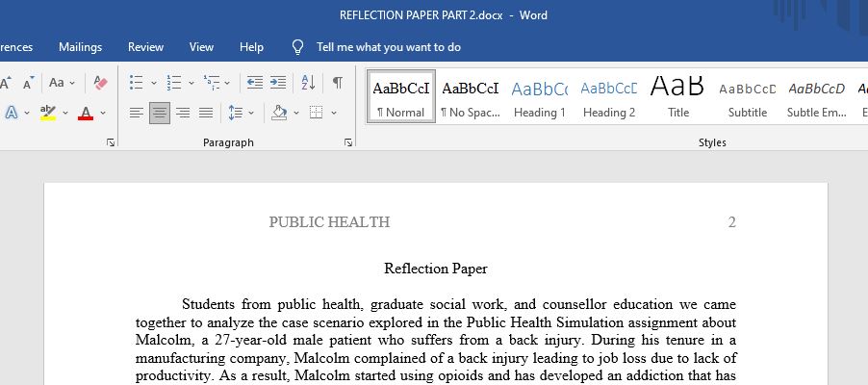This screenshot has height=385, width=868.
Task: Apply the Heading 1 style
Action: coord(540,96)
